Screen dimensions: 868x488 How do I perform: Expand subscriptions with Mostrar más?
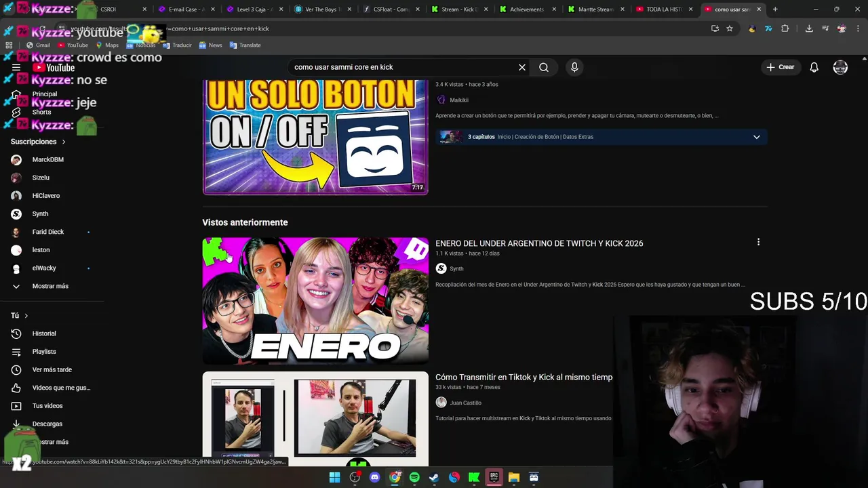click(x=50, y=286)
